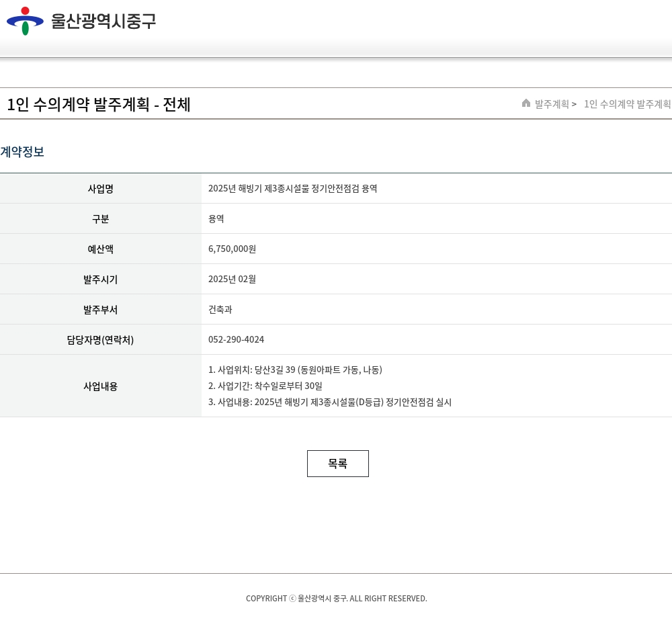Click the 계약정보 section heading
The height and width of the screenshot is (641, 672).
coord(22,152)
